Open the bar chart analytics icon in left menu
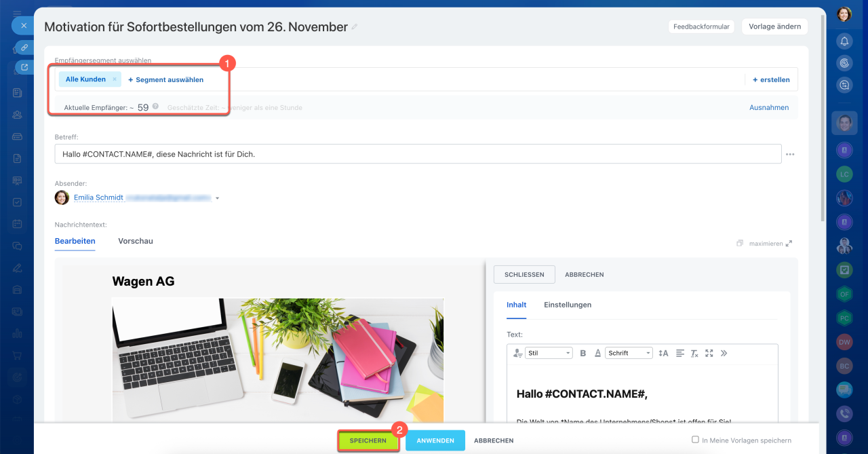 click(18, 333)
